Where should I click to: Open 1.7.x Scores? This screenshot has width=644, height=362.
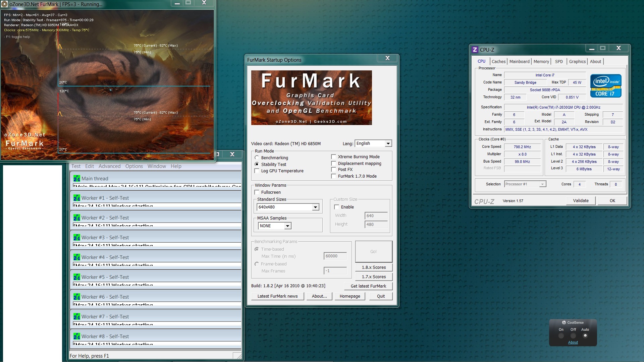click(374, 277)
